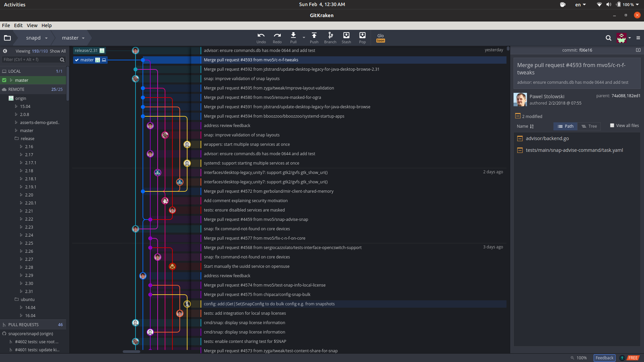
Task: Click the GitKraken logo icon beside FREE
Action: tap(622, 358)
